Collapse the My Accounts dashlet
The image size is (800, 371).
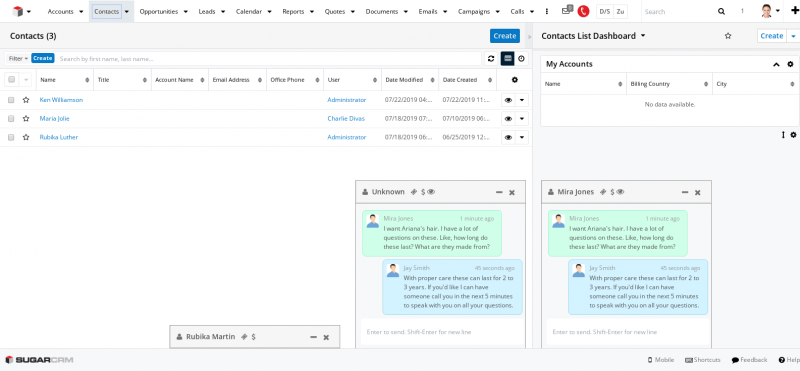tap(776, 64)
